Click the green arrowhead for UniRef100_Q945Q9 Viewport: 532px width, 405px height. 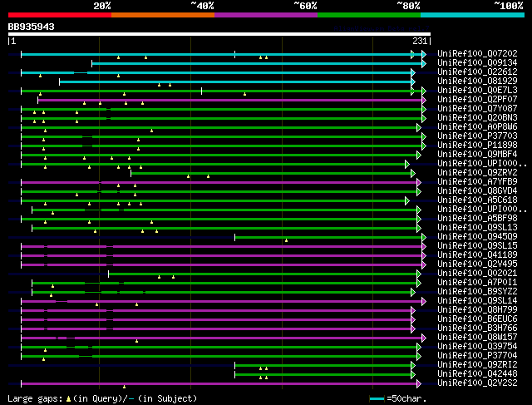[423, 237]
